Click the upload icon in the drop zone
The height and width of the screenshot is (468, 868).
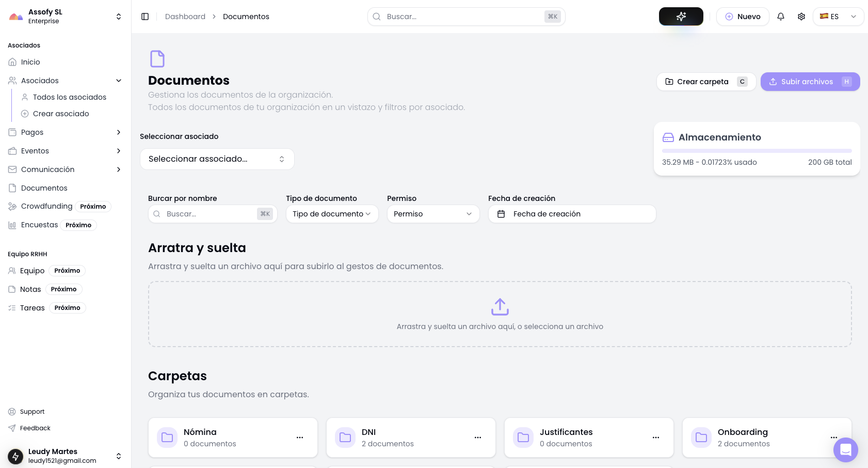(500, 306)
